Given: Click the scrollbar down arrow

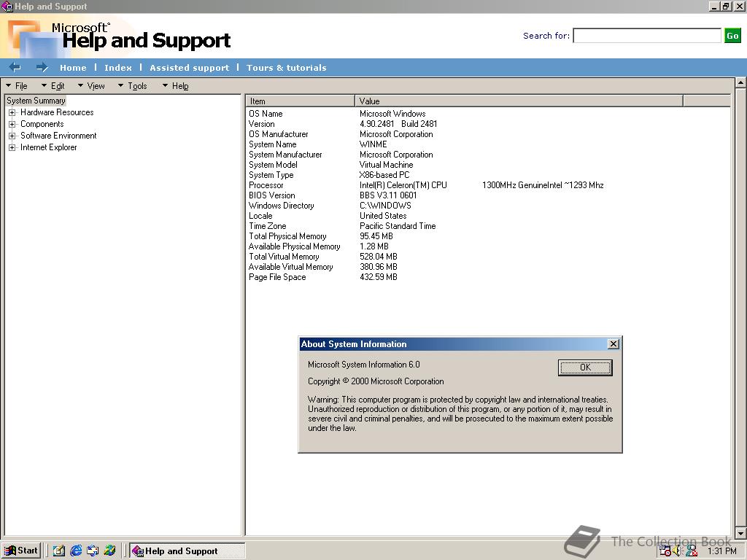Looking at the screenshot, I should 741,532.
